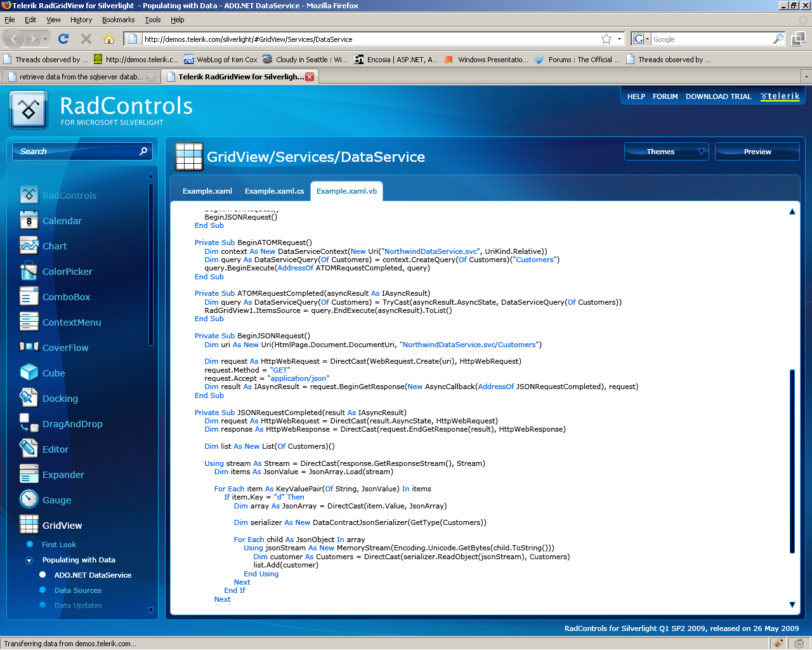The width and height of the screenshot is (812, 650).
Task: Open the Encosia ASP.NET bookmark
Action: pyautogui.click(x=396, y=60)
